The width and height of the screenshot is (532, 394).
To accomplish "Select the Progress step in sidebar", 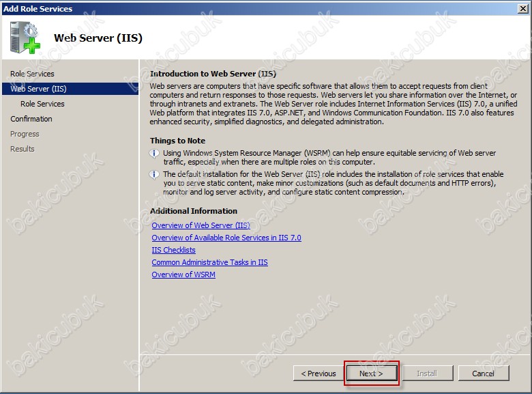I will pos(25,134).
